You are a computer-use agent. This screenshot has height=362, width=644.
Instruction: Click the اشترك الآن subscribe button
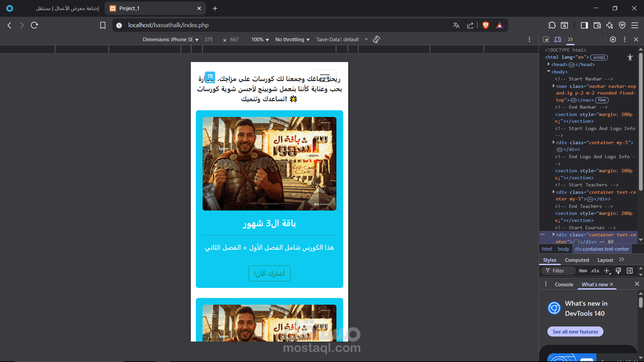pos(269,274)
